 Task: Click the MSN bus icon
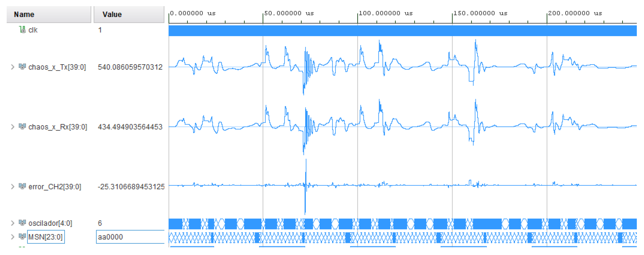[22, 237]
